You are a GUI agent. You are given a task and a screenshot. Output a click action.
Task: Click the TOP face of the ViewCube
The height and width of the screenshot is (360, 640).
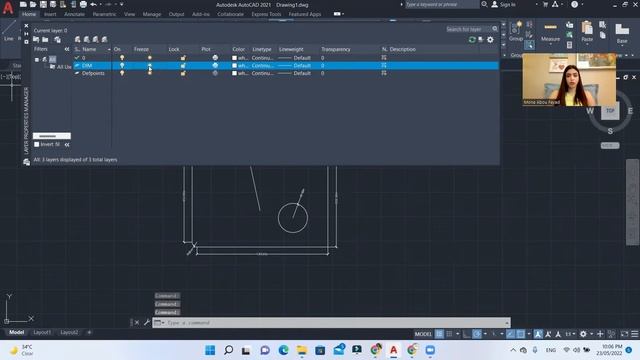point(610,111)
